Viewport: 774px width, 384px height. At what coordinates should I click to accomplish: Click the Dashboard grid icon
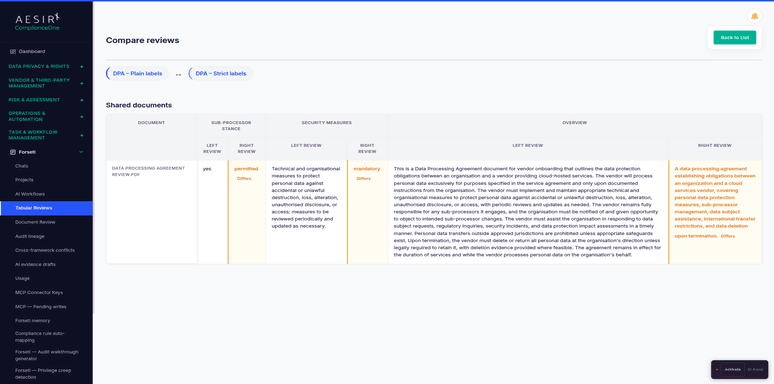(13, 51)
